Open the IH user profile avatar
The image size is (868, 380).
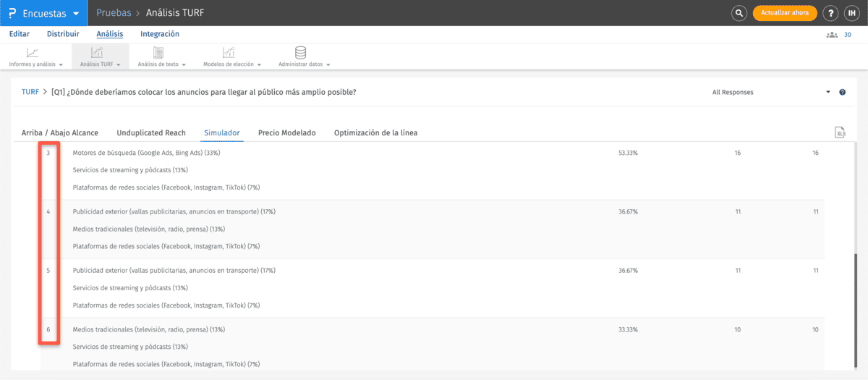[852, 13]
